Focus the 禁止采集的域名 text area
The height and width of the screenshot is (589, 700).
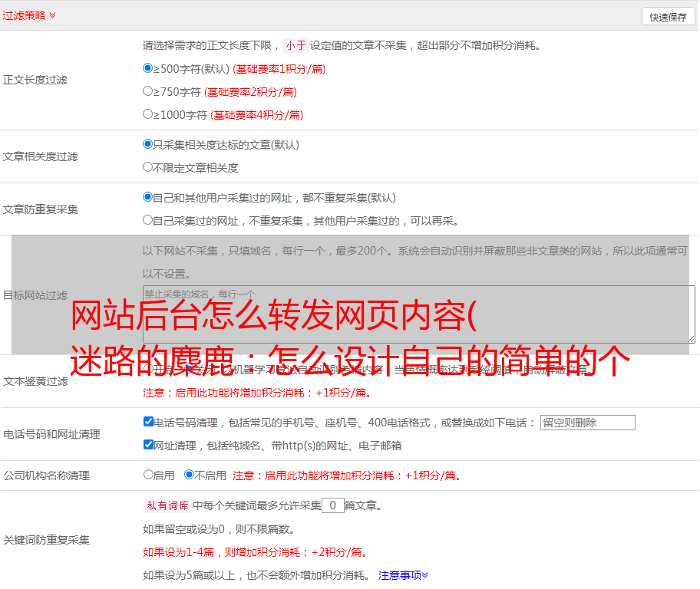(x=418, y=314)
